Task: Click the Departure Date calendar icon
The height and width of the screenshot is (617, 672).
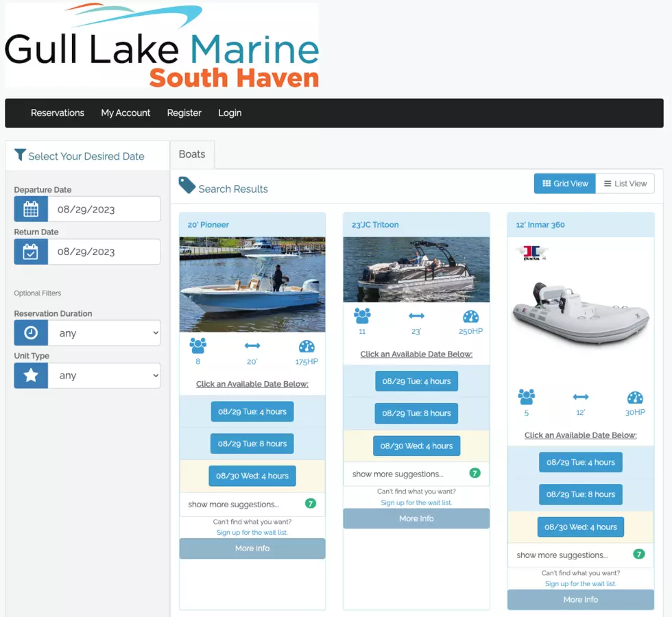Action: tap(31, 209)
